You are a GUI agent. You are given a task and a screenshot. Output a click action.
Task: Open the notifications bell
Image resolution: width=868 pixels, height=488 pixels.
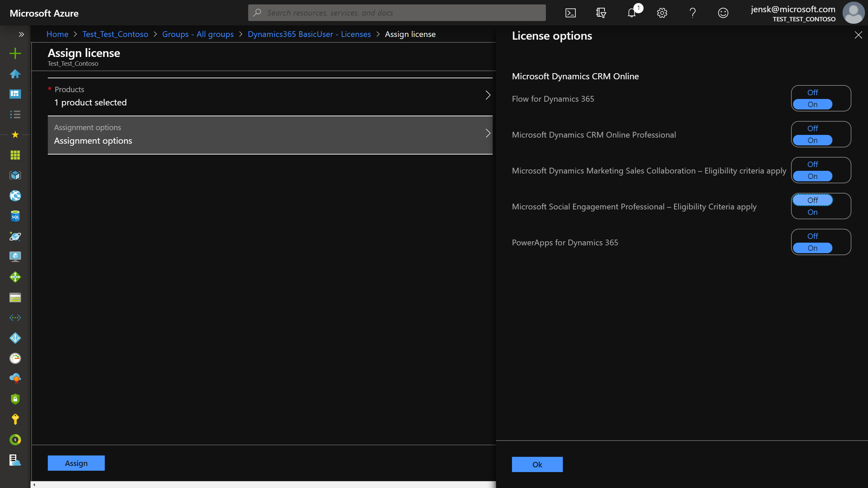pos(632,13)
